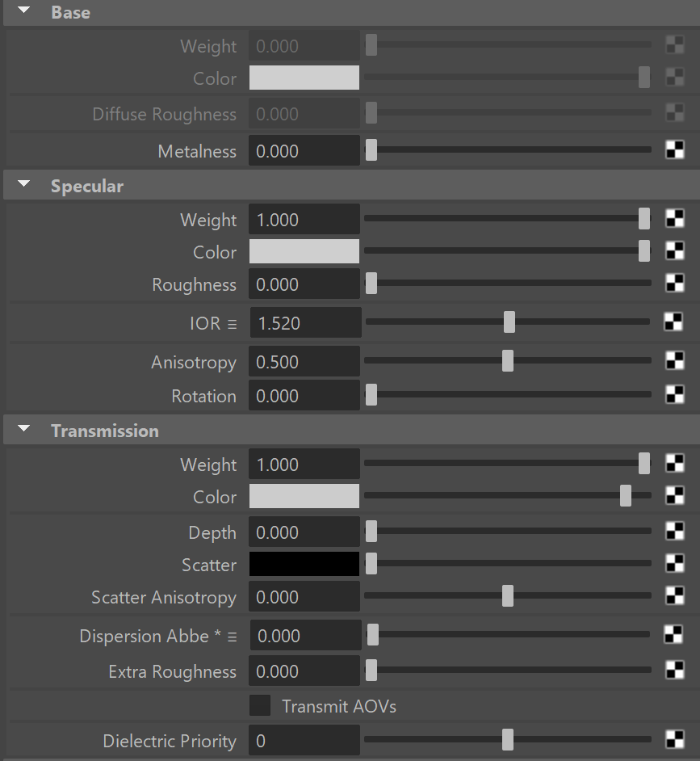Open texture connection for Specular Weight

tap(674, 219)
